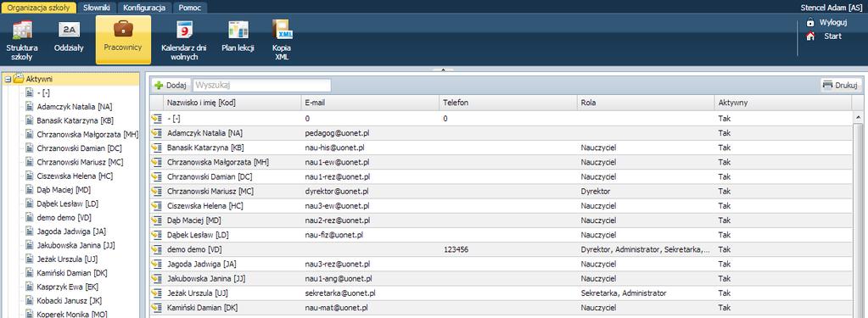This screenshot has height=318, width=868.
Task: Click document icon beside Kasprzyk Ewa in tree
Action: (30, 287)
